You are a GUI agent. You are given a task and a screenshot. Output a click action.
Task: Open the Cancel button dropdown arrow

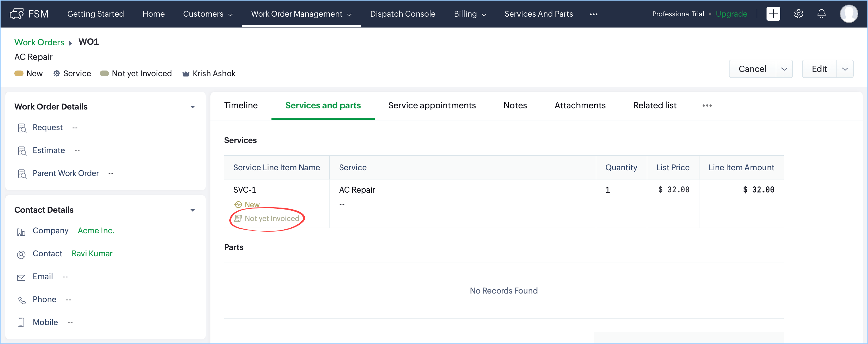coord(784,69)
